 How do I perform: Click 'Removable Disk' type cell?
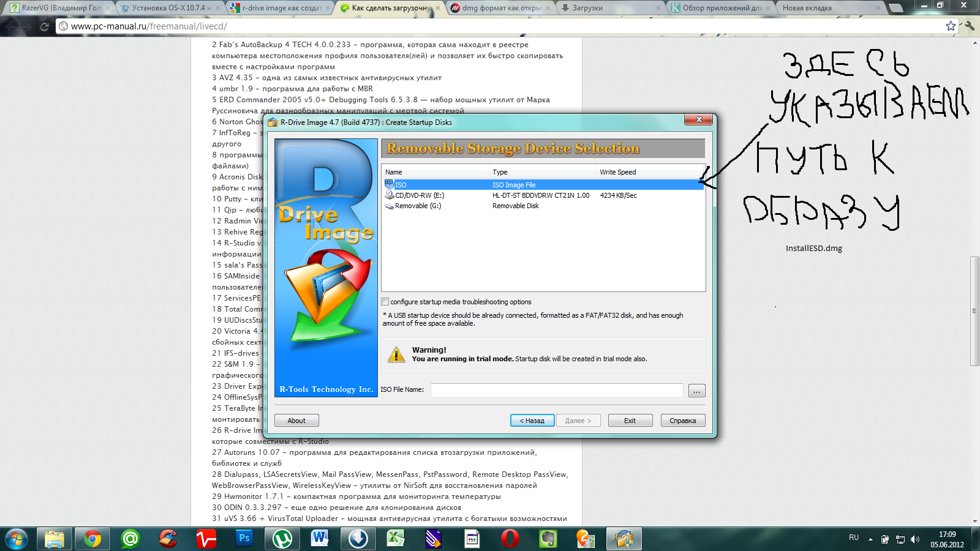point(516,206)
